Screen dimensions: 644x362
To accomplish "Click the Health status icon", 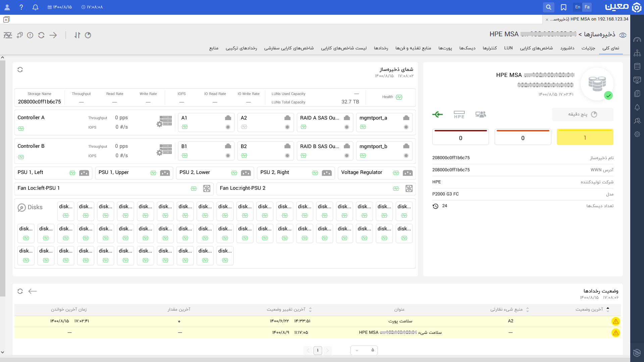I will pyautogui.click(x=399, y=97).
